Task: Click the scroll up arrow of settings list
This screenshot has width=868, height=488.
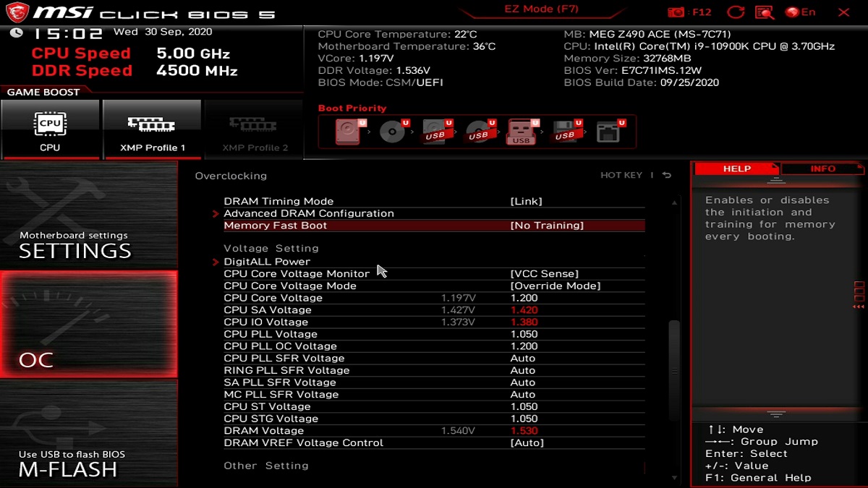Action: point(674,202)
